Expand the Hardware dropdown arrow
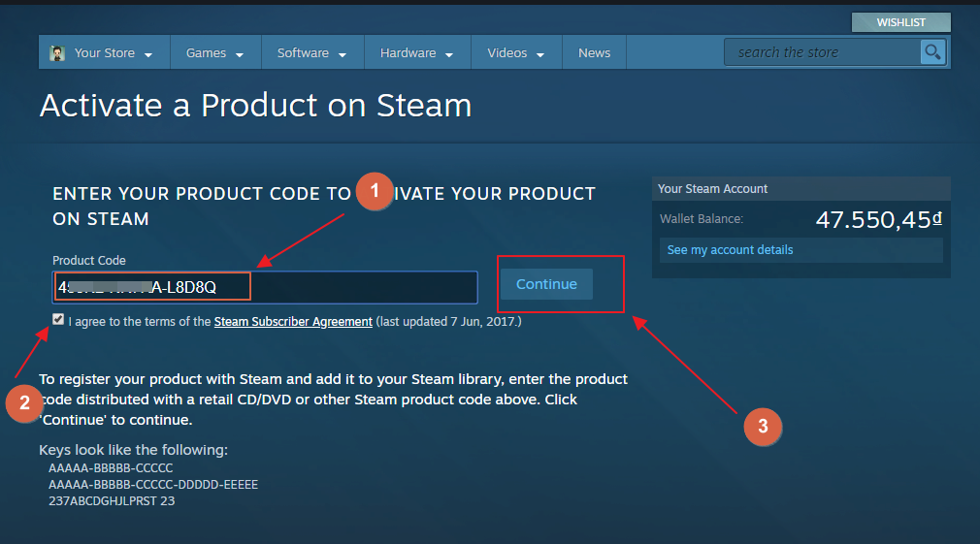 (x=448, y=55)
